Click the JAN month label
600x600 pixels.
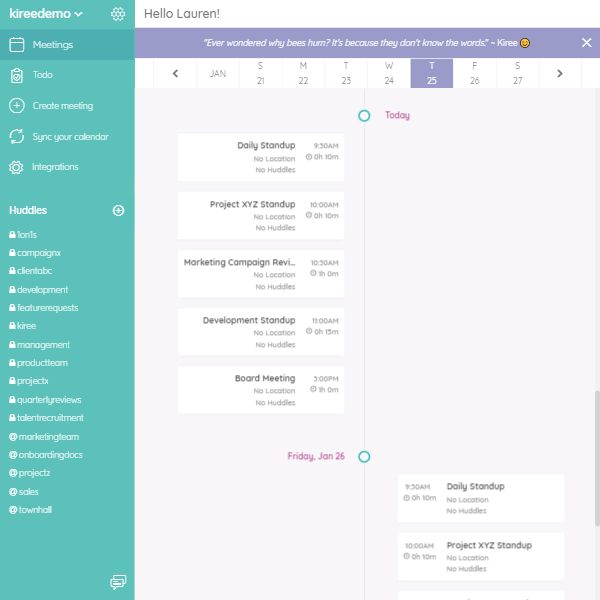click(x=218, y=73)
